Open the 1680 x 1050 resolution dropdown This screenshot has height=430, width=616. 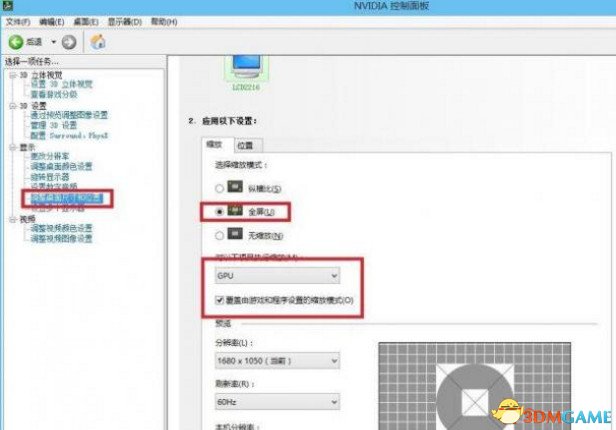[x=277, y=360]
